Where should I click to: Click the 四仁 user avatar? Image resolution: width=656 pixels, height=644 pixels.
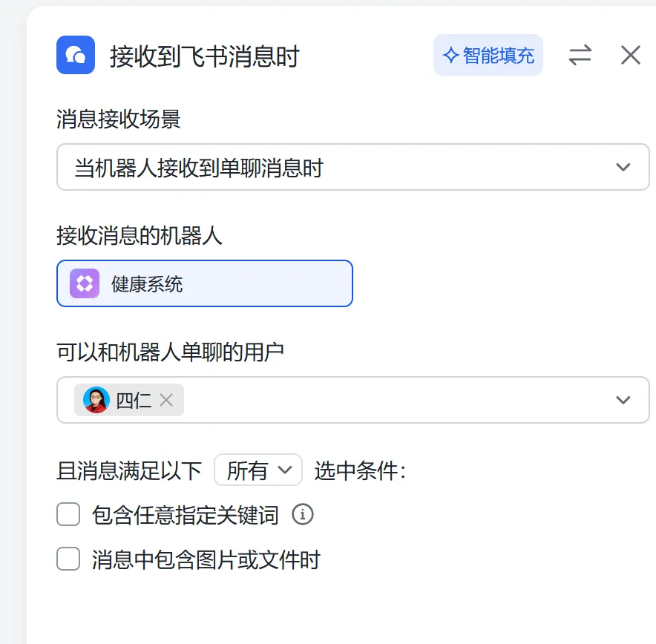point(96,400)
